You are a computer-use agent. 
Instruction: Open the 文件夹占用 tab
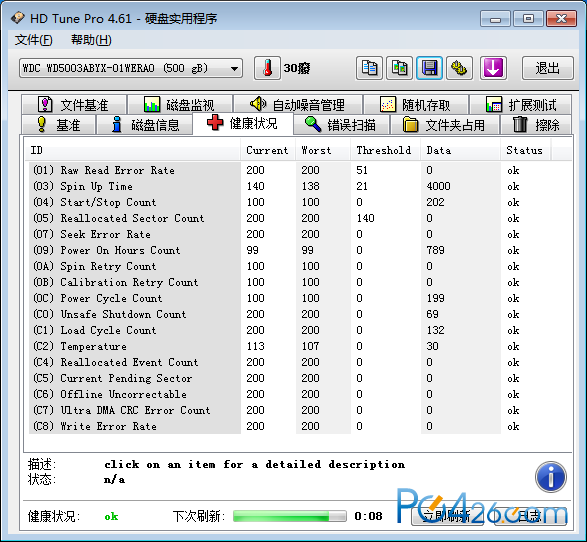[445, 125]
